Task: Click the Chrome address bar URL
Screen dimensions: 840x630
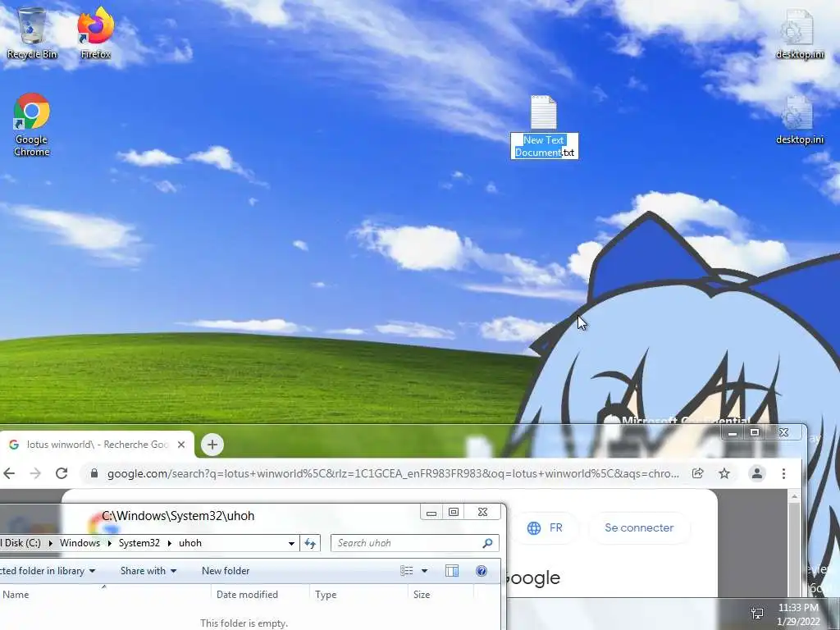Action: point(393,473)
